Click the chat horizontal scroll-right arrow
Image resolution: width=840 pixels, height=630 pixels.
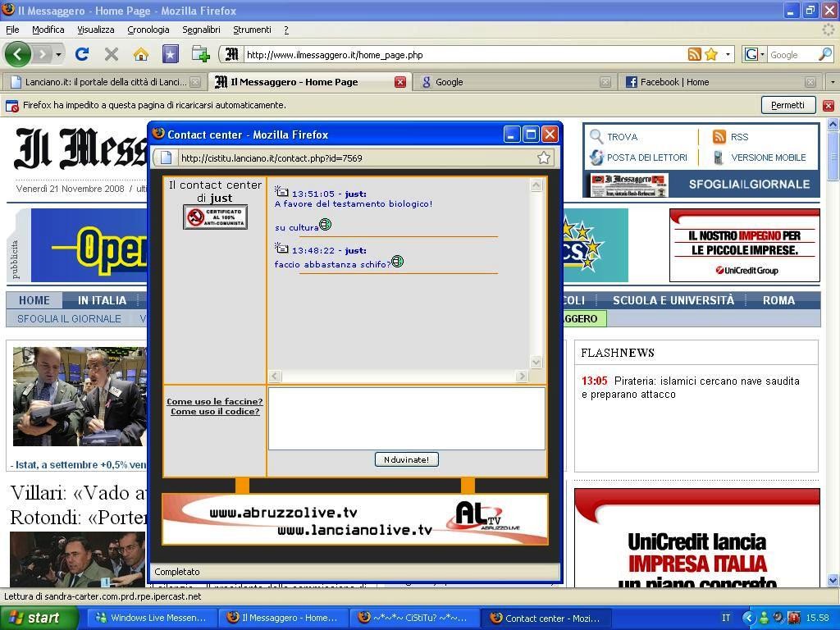[x=522, y=376]
